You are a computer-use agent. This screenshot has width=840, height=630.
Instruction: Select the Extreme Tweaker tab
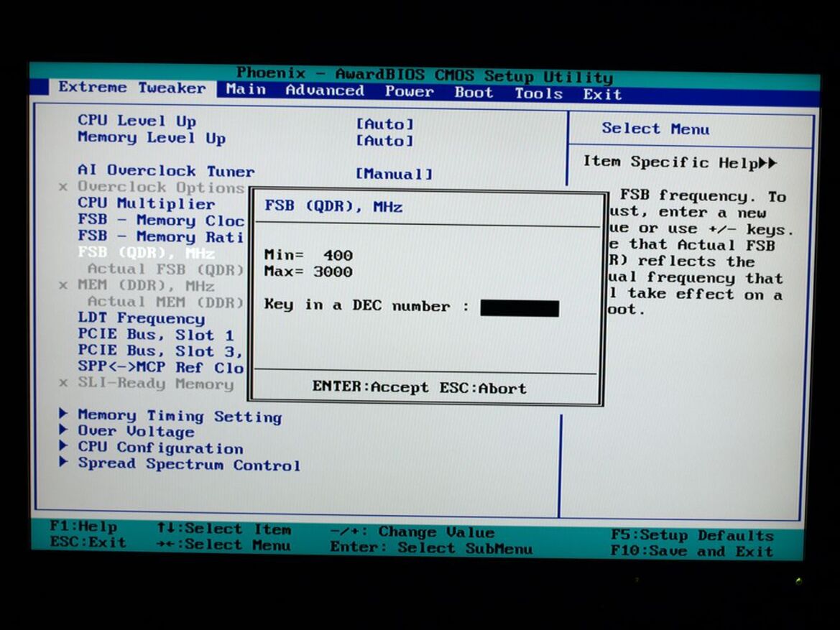point(131,88)
